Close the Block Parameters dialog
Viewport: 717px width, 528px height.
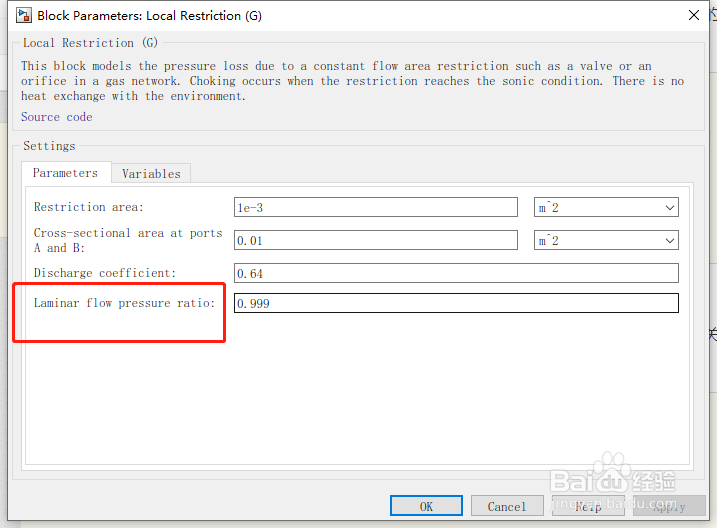point(694,15)
